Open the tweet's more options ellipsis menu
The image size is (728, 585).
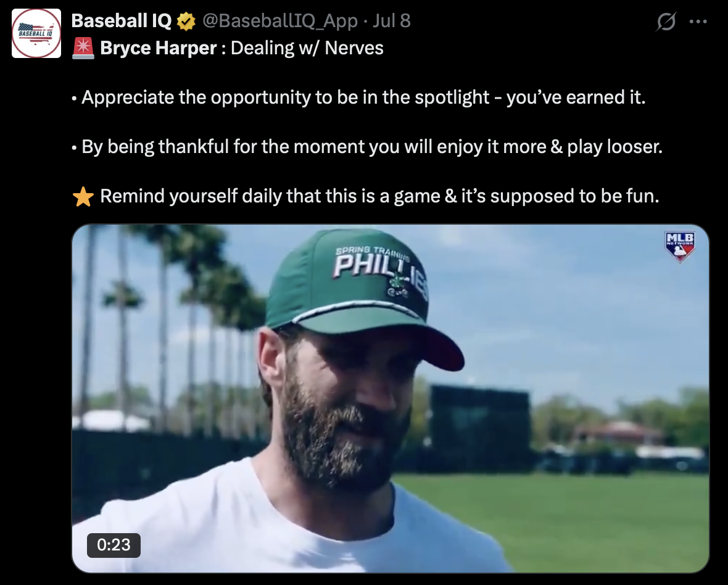[x=699, y=20]
